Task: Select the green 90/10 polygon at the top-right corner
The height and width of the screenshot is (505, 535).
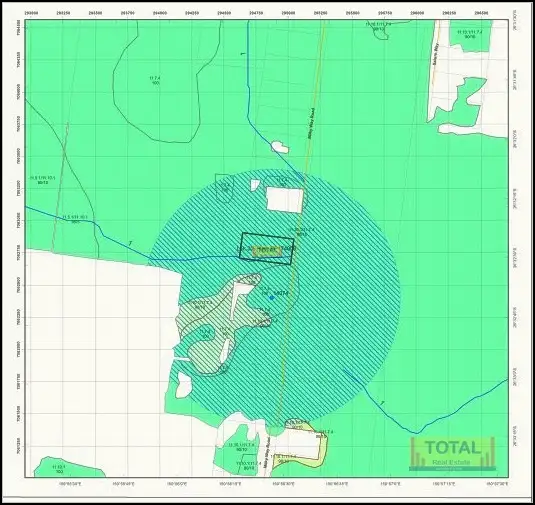Action: [471, 35]
